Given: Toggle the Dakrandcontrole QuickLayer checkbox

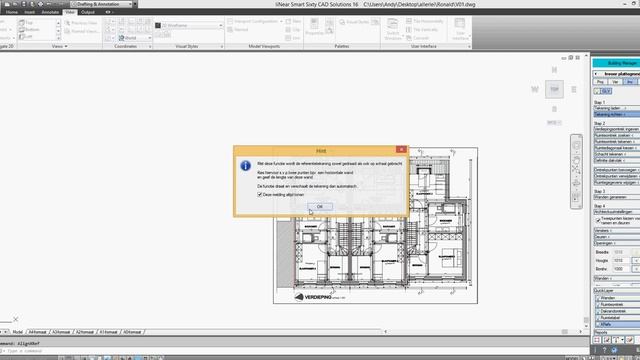Looking at the screenshot, I should pyautogui.click(x=598, y=311).
